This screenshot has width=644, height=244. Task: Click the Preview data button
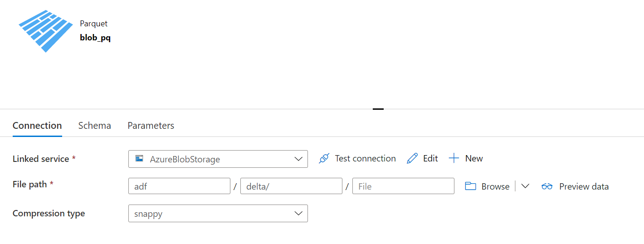point(575,186)
